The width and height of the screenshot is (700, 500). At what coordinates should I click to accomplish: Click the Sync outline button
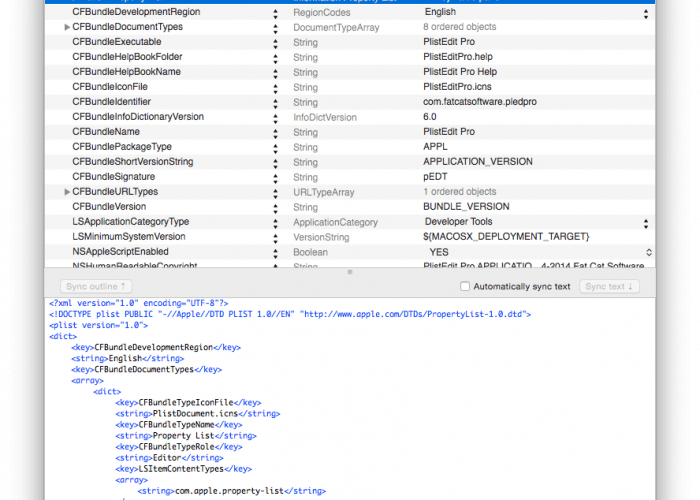coord(96,287)
